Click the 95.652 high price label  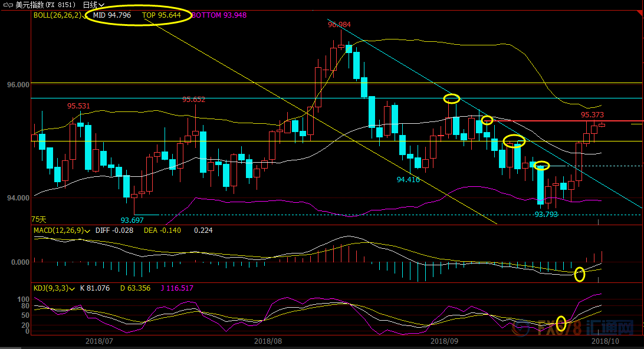click(x=194, y=100)
